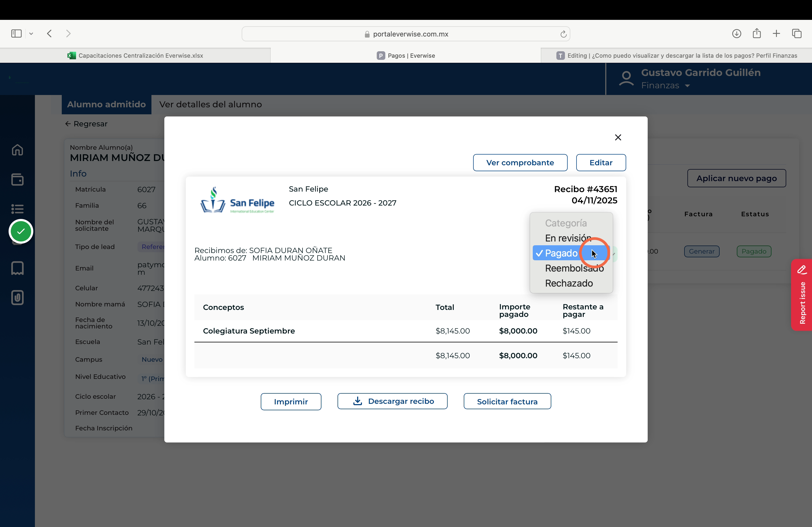
Task: Click the Regresar back link
Action: [86, 124]
